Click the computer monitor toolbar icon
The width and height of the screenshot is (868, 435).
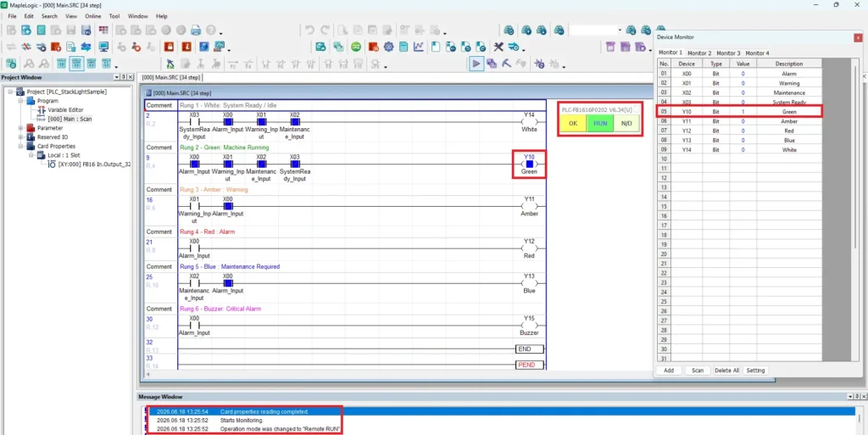[103, 47]
